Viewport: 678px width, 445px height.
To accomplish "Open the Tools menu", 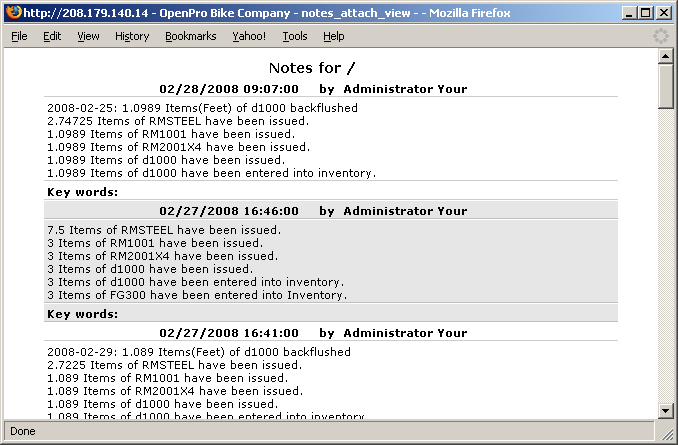I will [295, 36].
